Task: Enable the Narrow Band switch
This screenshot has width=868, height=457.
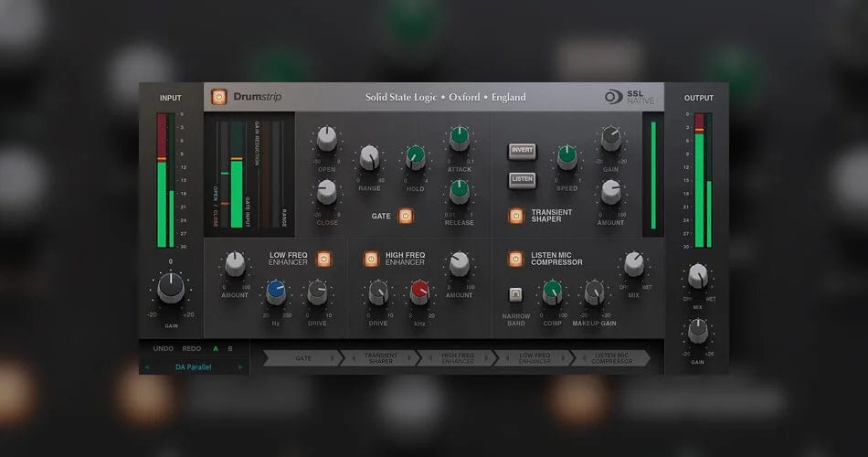Action: [x=515, y=294]
